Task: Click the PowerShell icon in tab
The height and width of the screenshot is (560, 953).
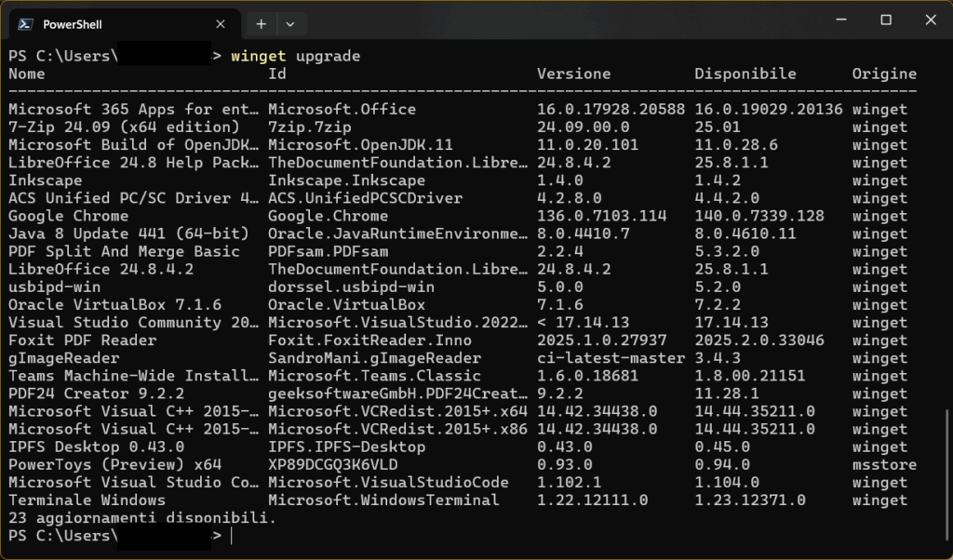Action: coord(25,24)
